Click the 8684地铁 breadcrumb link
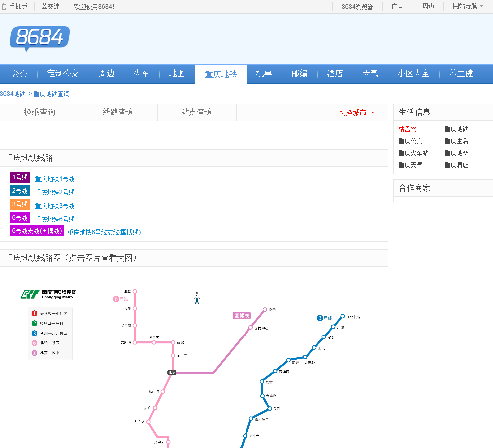The height and width of the screenshot is (448, 493). point(13,94)
